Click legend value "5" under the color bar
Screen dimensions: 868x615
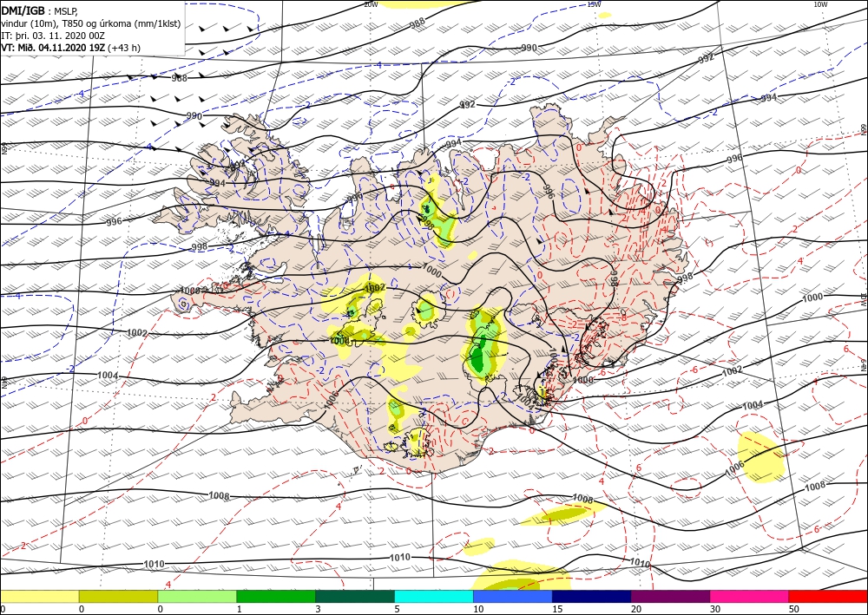(x=398, y=609)
